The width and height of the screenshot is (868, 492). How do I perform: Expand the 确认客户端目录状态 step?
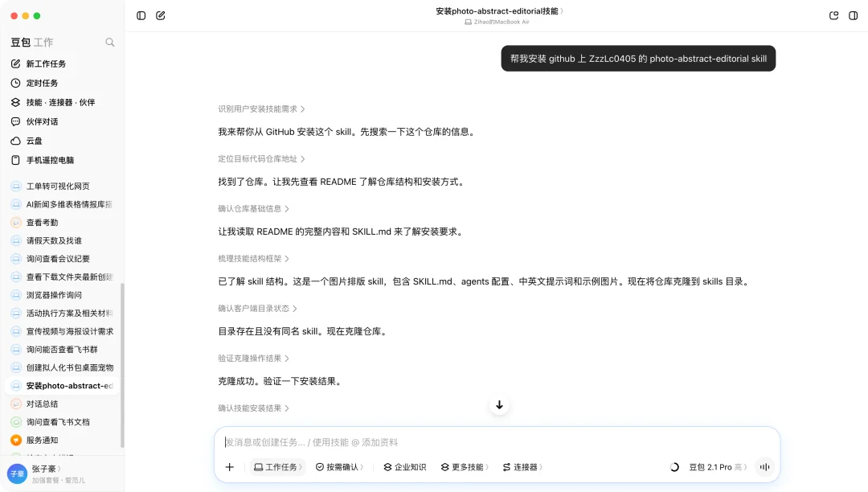[x=257, y=308]
